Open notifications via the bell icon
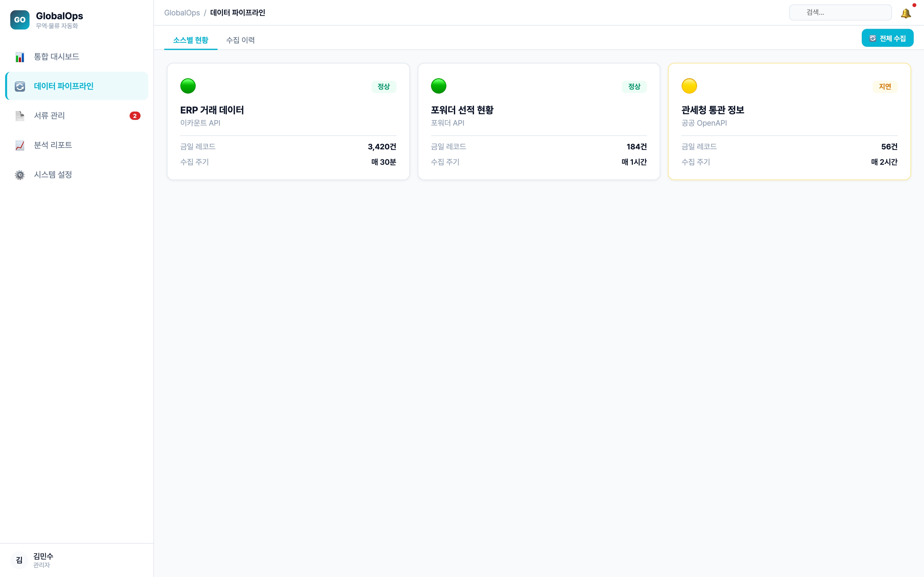924x577 pixels. (x=906, y=13)
